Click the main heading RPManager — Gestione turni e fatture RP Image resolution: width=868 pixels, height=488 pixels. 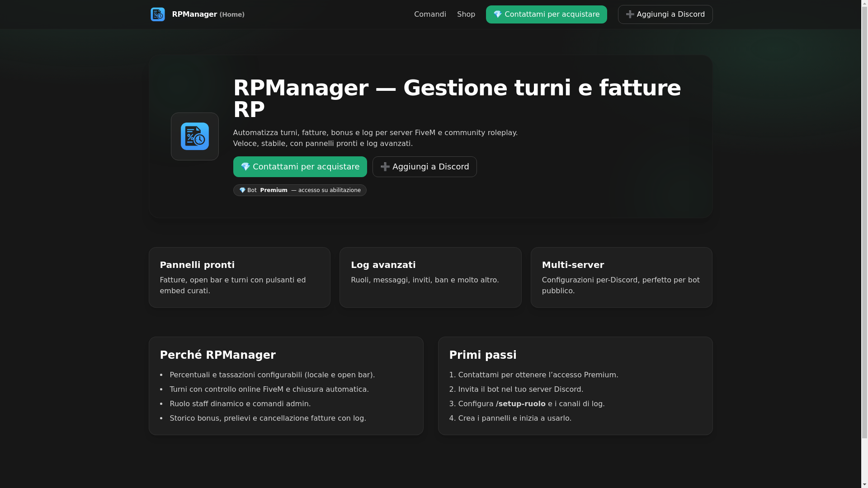457,99
